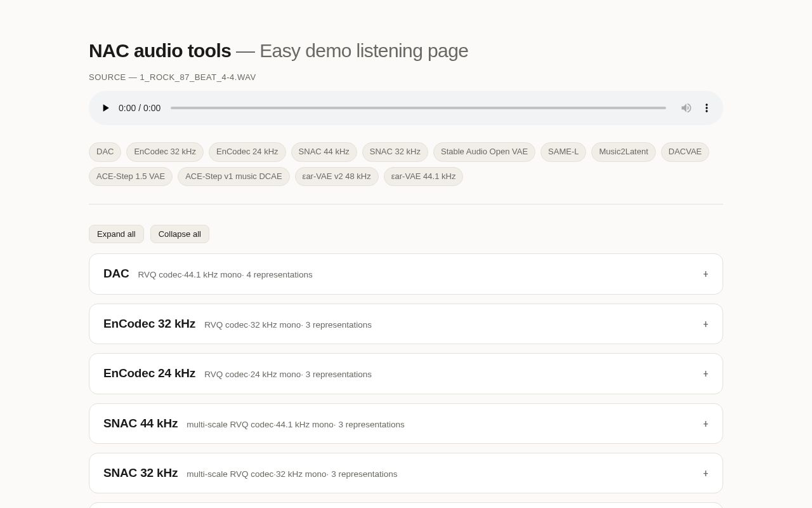This screenshot has width=812, height=508.
Task: Jump to EnCodec 24 kHz chip
Action: (247, 152)
